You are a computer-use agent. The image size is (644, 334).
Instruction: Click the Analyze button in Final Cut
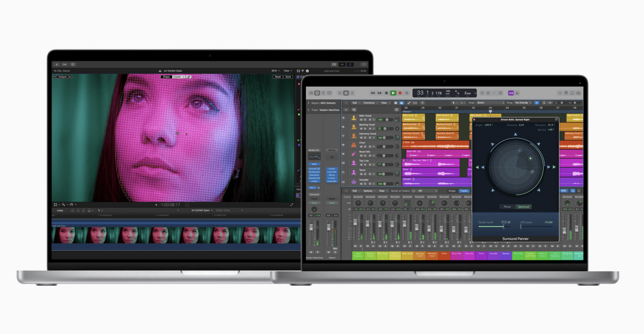point(62,76)
